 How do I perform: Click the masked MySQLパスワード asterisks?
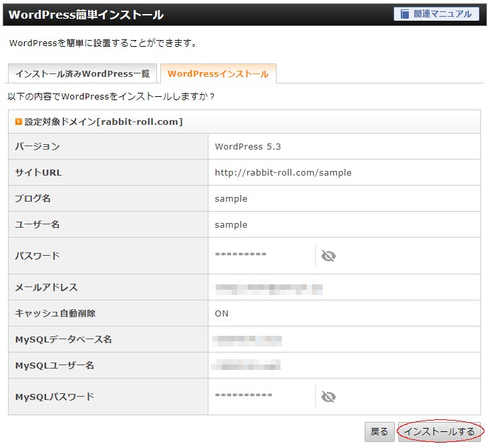pos(244,396)
